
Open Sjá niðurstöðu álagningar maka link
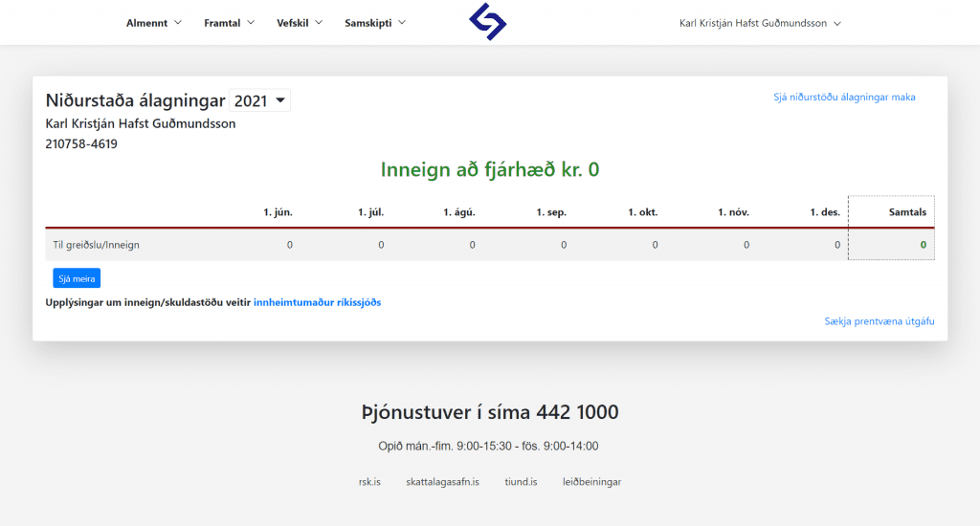(x=844, y=97)
